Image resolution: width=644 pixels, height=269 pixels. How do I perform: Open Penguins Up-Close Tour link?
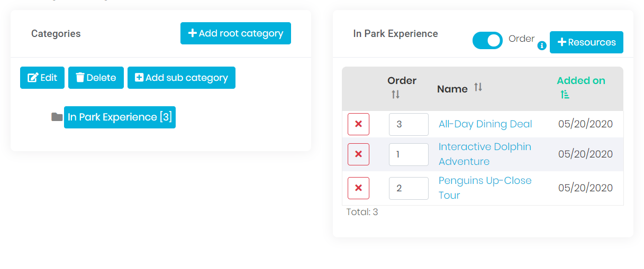(x=485, y=188)
